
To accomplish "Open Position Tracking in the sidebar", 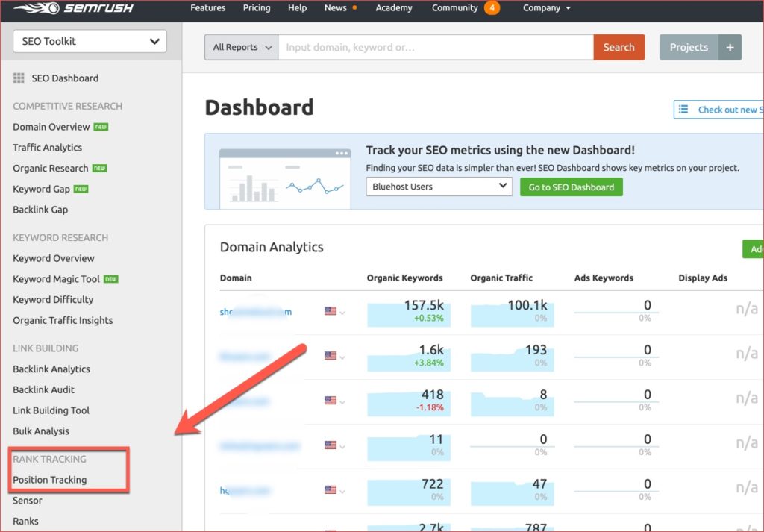I will [50, 480].
